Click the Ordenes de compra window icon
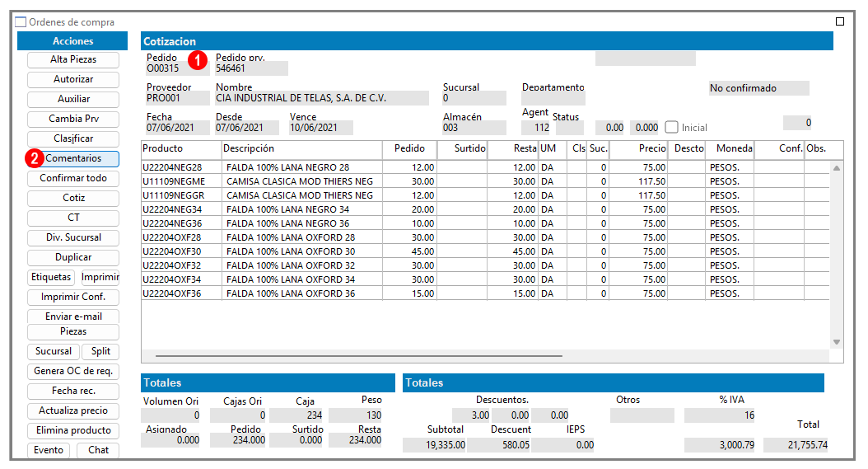 (21, 22)
